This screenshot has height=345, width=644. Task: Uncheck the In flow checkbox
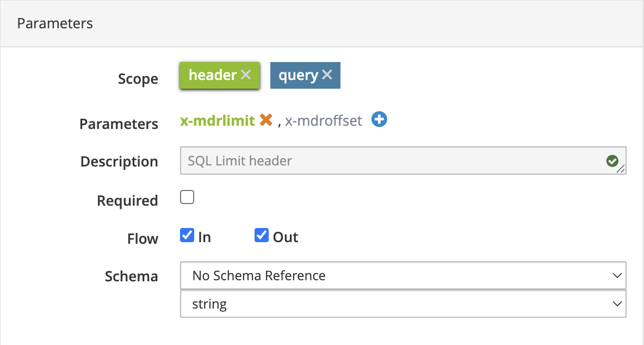tap(187, 236)
